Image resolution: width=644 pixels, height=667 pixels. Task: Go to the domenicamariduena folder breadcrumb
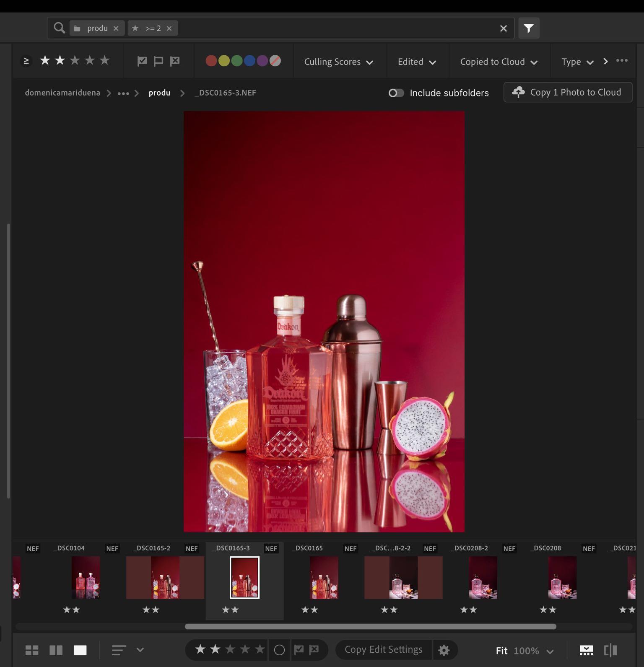[x=62, y=93]
